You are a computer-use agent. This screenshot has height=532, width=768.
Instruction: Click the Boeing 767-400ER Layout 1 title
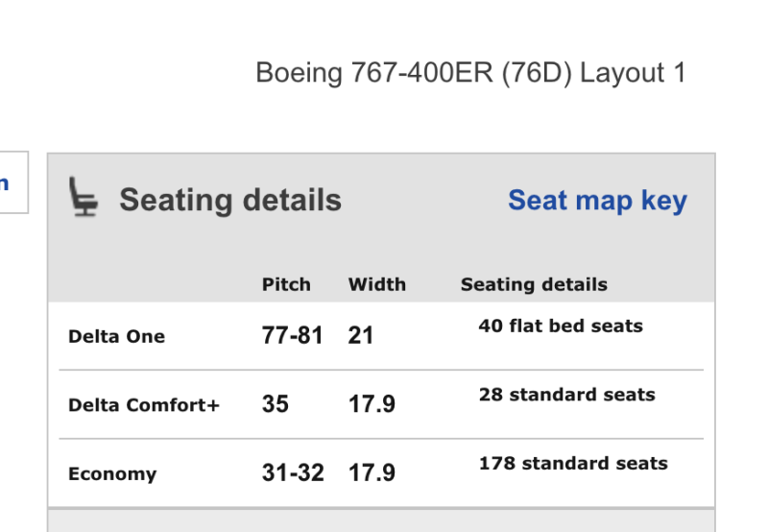[x=470, y=73]
